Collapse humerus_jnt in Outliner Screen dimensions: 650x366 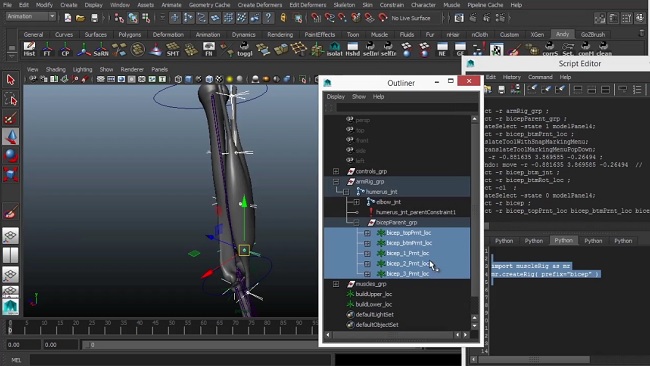coord(346,192)
